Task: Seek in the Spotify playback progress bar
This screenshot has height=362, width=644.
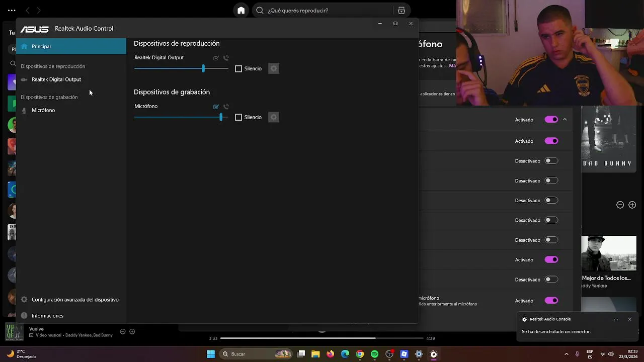Action: coord(322,338)
